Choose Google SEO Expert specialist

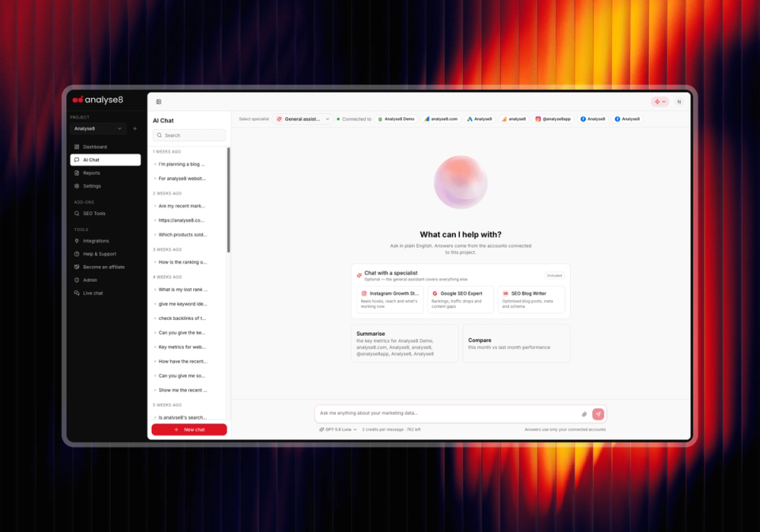point(461,299)
